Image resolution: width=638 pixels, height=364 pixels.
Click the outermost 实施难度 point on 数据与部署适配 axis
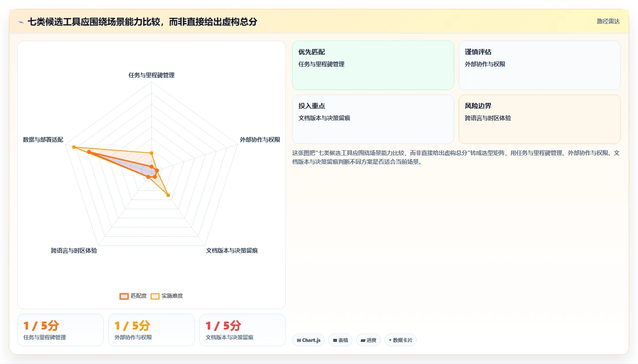(74, 147)
